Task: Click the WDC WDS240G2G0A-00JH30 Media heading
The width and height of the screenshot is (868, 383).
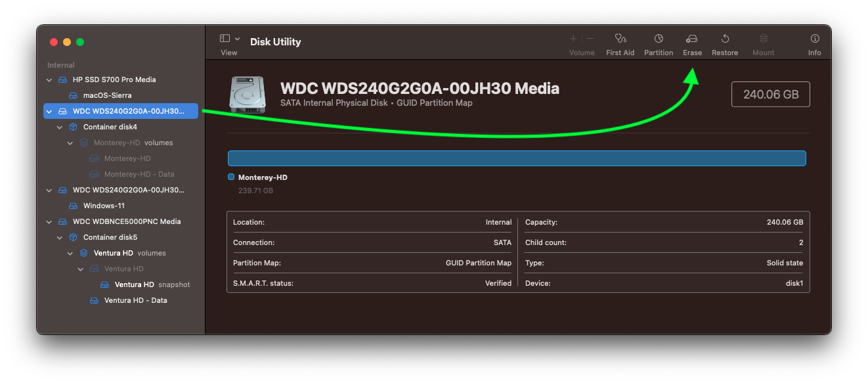Action: pos(420,88)
